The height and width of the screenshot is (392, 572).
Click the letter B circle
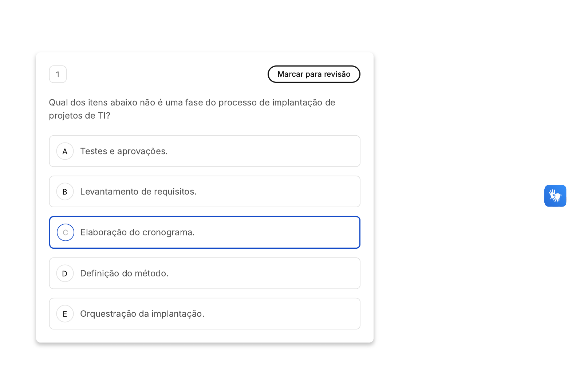(x=65, y=192)
